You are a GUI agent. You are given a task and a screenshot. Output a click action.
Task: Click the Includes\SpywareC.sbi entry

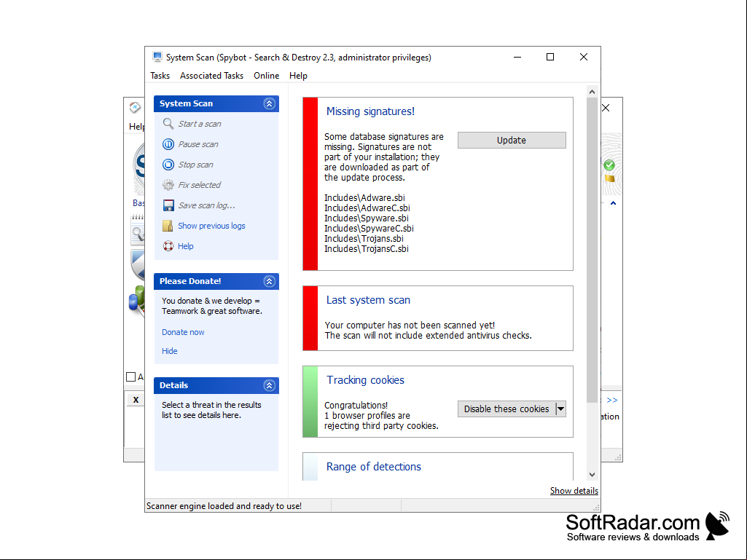pos(369,229)
